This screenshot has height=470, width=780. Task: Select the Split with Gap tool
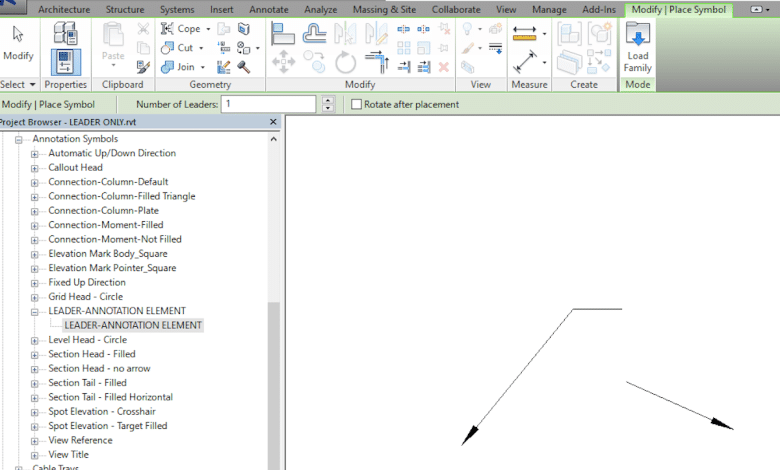click(x=423, y=29)
